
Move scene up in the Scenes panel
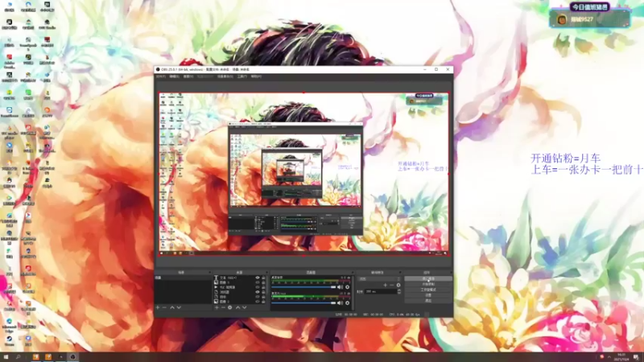coord(172,307)
